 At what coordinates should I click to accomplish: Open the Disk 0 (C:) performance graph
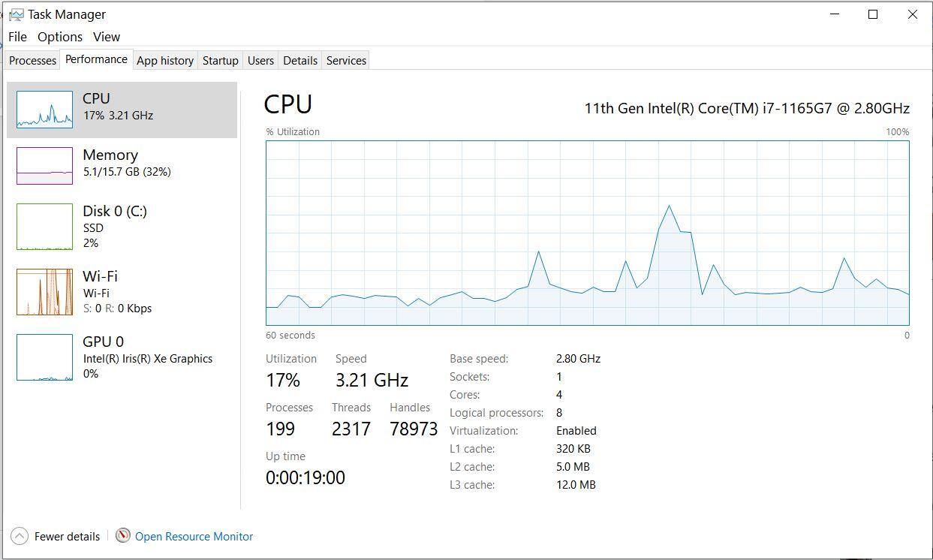(44, 227)
